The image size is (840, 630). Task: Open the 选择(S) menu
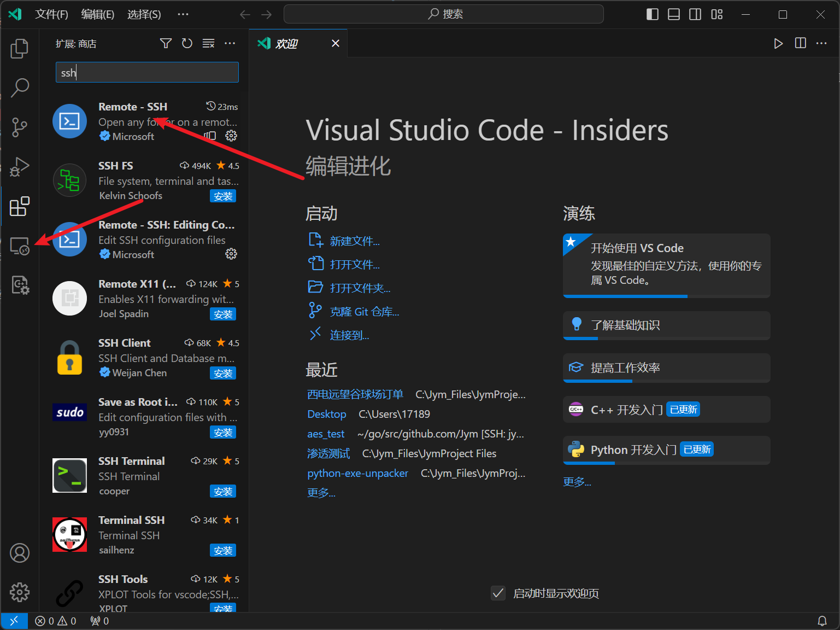click(x=144, y=14)
